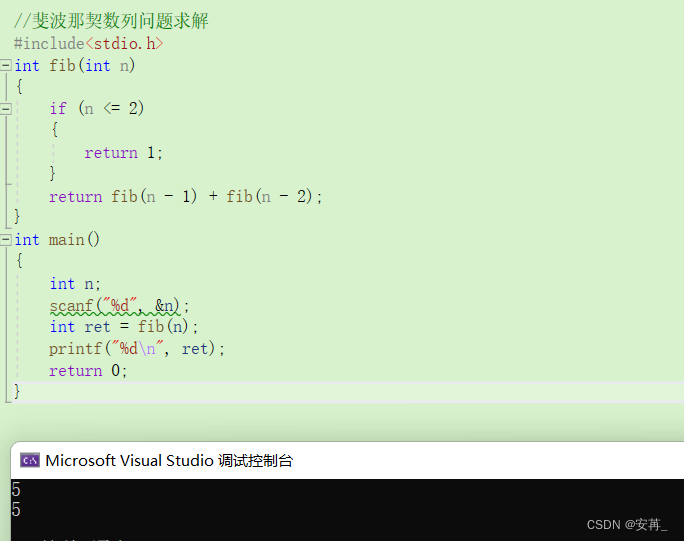Click the 'int main()' declaration
This screenshot has height=541, width=684.
tap(57, 240)
